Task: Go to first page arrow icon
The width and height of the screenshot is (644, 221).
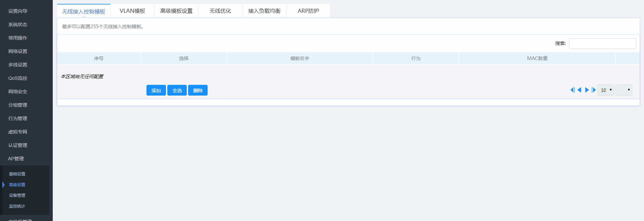Action: pos(572,90)
